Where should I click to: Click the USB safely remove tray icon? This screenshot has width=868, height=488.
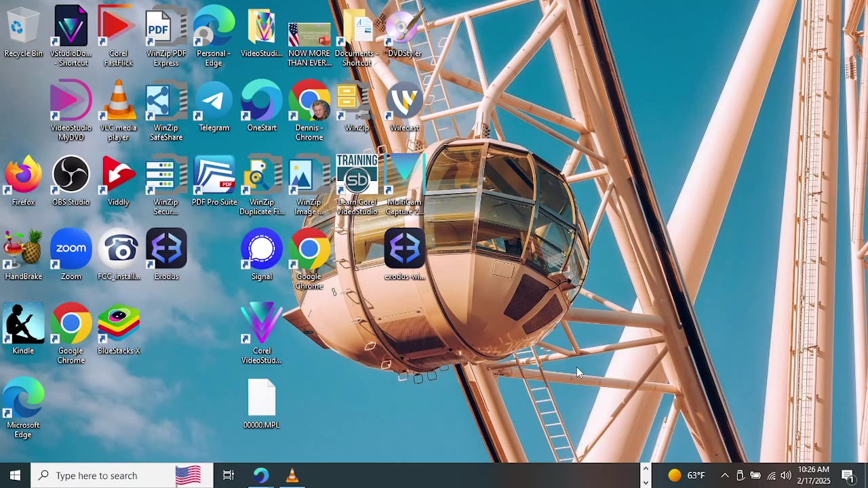pyautogui.click(x=740, y=475)
